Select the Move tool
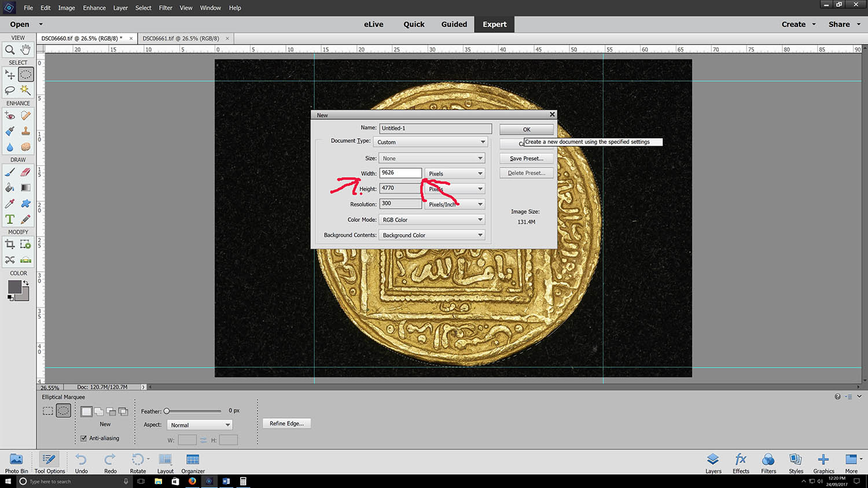This screenshot has height=488, width=868. (10, 75)
